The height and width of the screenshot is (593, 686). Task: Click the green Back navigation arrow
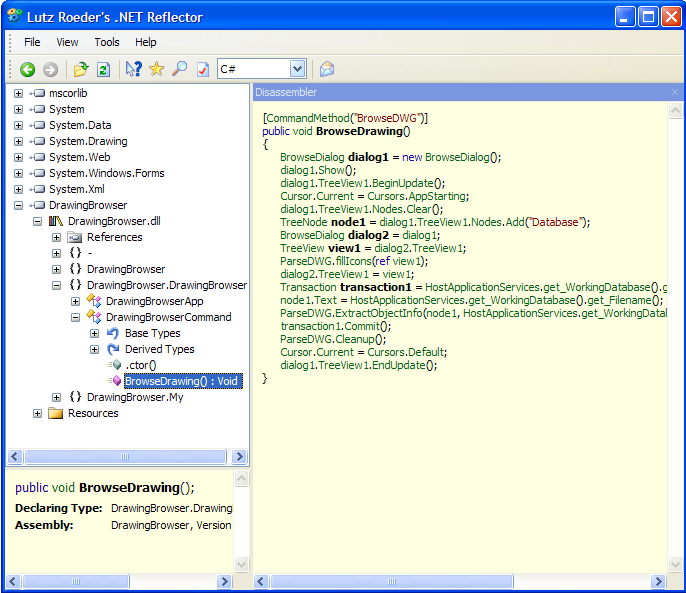click(28, 69)
